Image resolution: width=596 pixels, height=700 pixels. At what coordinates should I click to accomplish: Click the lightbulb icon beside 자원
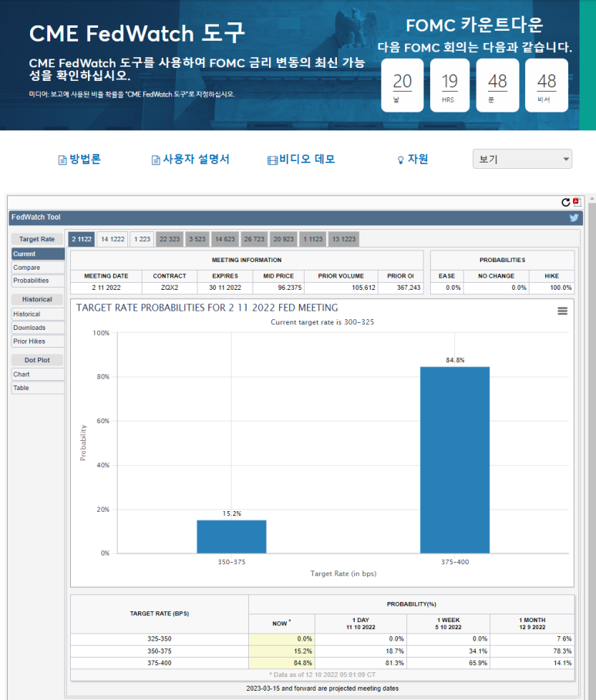[x=400, y=160]
